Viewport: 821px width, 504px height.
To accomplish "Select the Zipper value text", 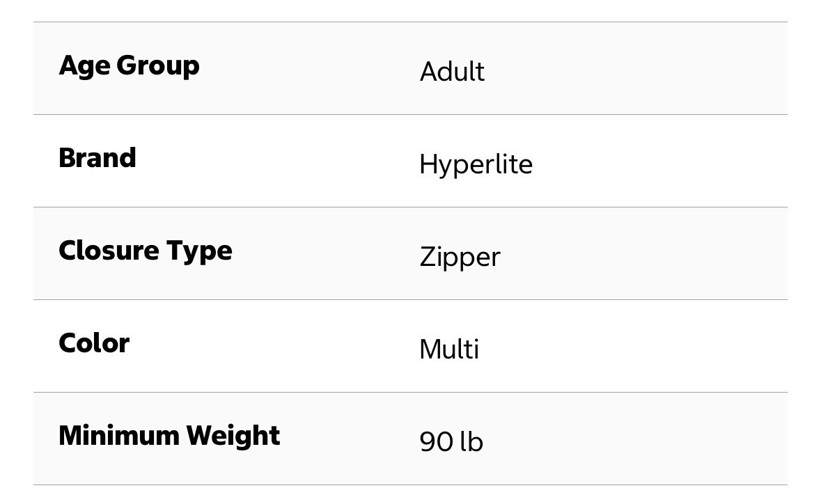I will (x=460, y=258).
